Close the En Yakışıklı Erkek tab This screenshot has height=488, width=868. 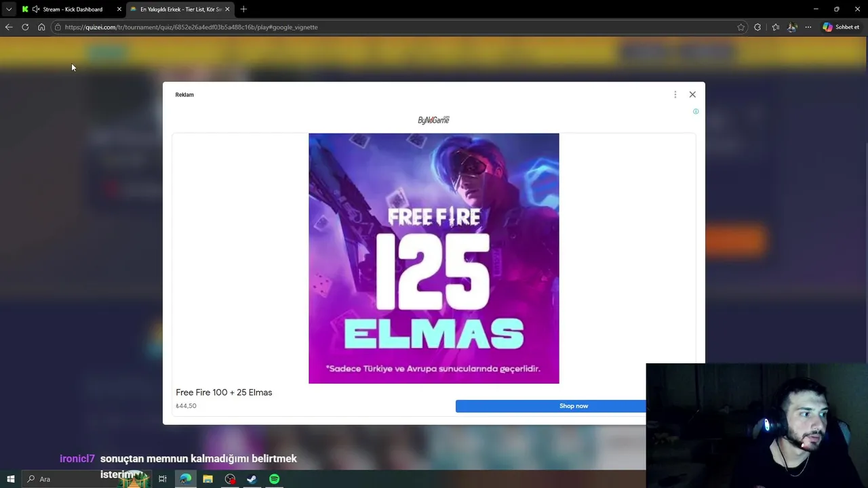point(227,9)
